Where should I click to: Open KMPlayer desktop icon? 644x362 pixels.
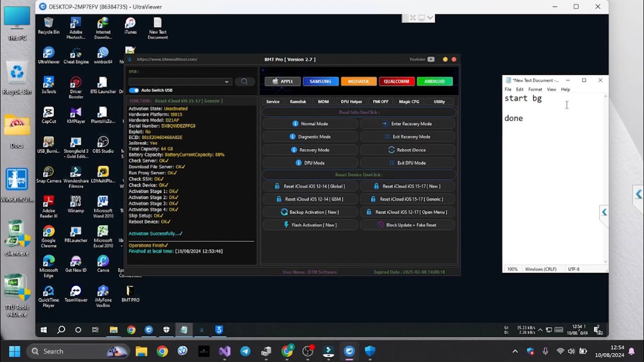(76, 115)
